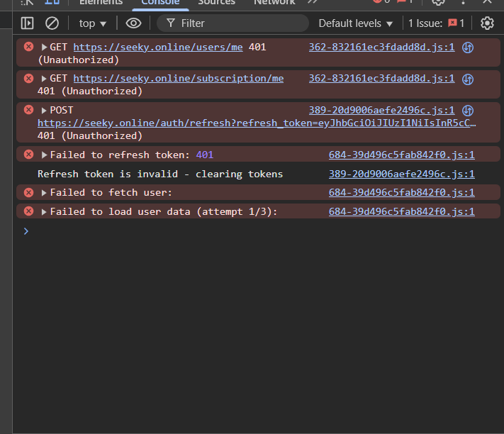The image size is (504, 434).
Task: Open the 'top' JavaScript context dropdown
Action: 93,23
